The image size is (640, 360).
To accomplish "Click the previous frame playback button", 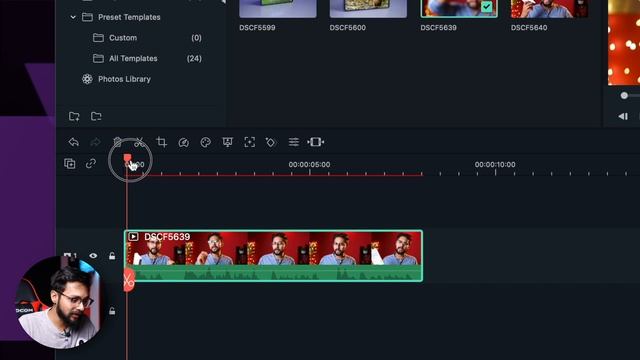I will click(623, 117).
